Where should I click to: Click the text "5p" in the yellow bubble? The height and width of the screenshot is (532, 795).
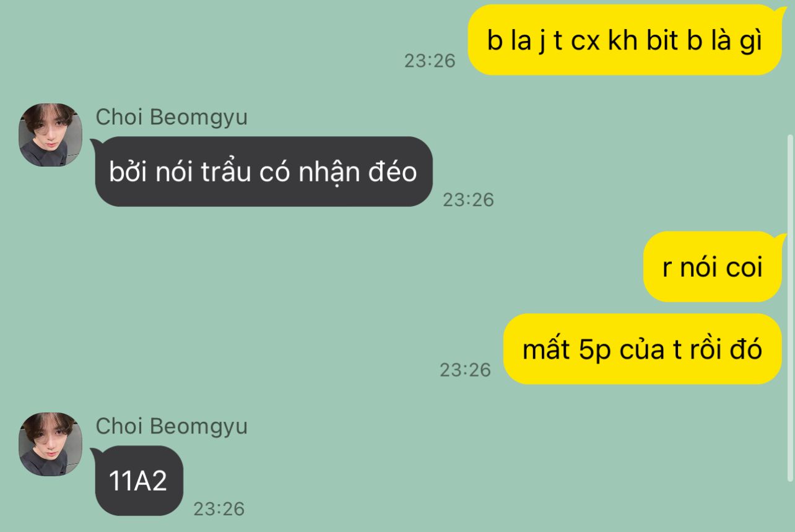[x=594, y=351]
